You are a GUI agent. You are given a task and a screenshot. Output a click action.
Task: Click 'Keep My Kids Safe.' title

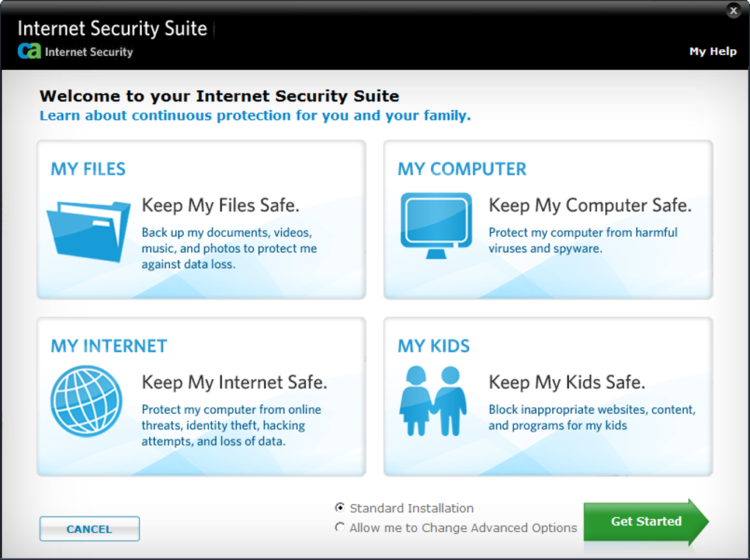pos(567,382)
